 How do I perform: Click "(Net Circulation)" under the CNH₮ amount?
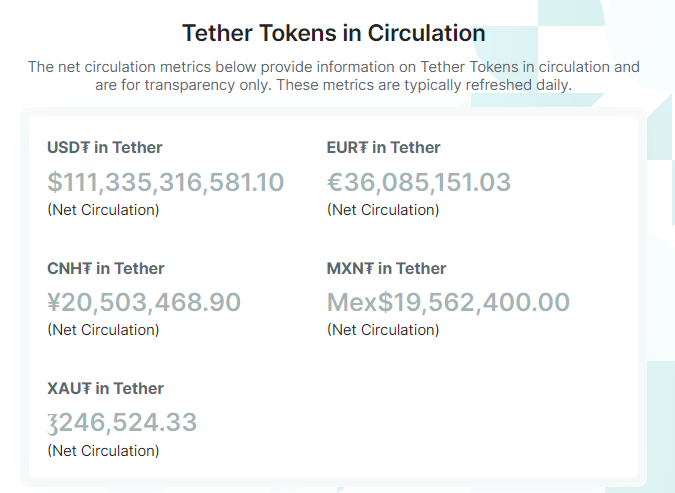[103, 330]
